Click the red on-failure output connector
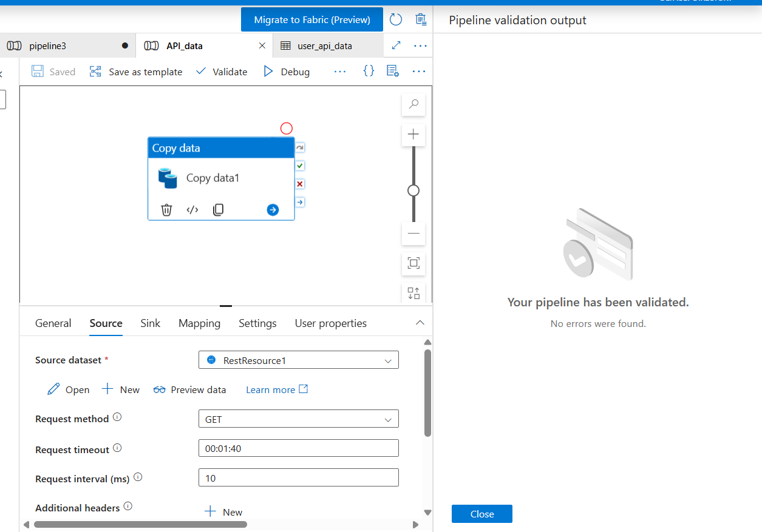Image resolution: width=762 pixels, height=532 pixels. 300,184
